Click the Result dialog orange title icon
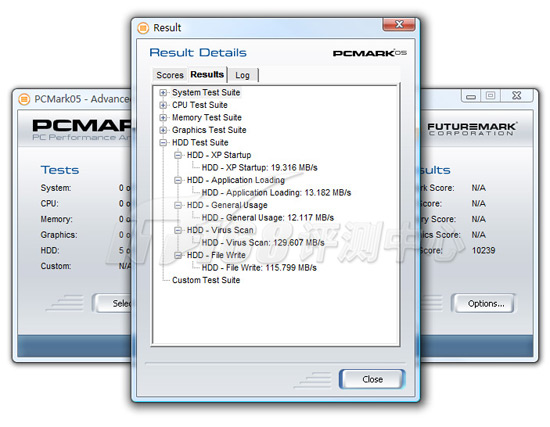Screen dimensions: 550x427 pyautogui.click(x=143, y=28)
